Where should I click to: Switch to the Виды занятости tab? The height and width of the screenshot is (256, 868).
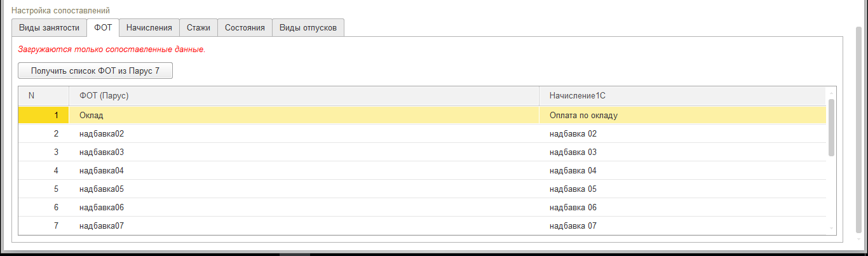pos(49,27)
